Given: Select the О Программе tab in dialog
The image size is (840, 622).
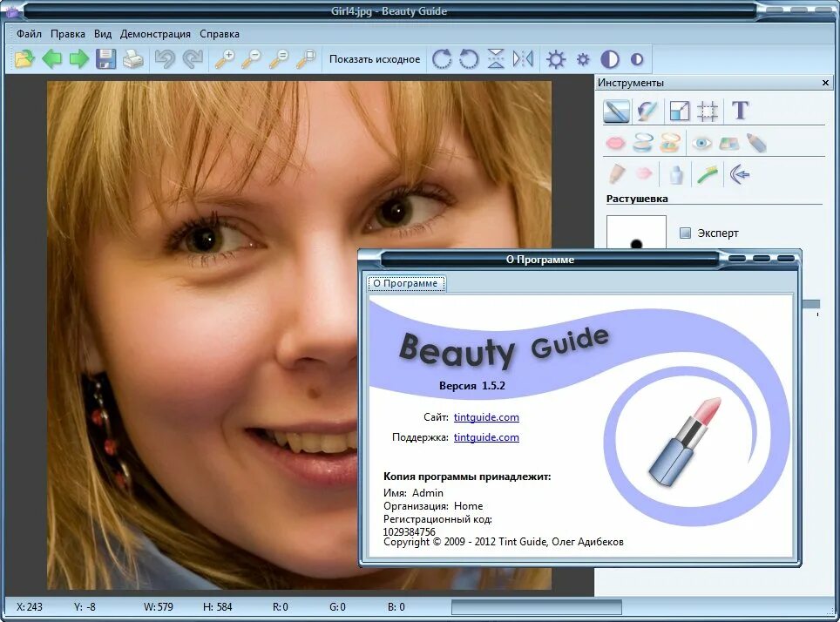Looking at the screenshot, I should click(x=405, y=283).
